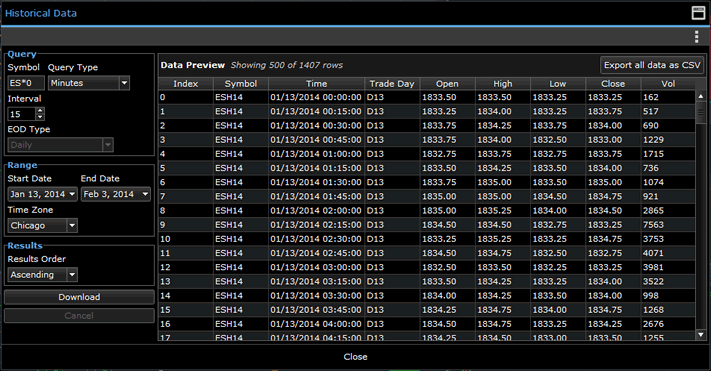Open the Results Order dropdown showing Ascending
Image resolution: width=711 pixels, height=371 pixels.
43,274
